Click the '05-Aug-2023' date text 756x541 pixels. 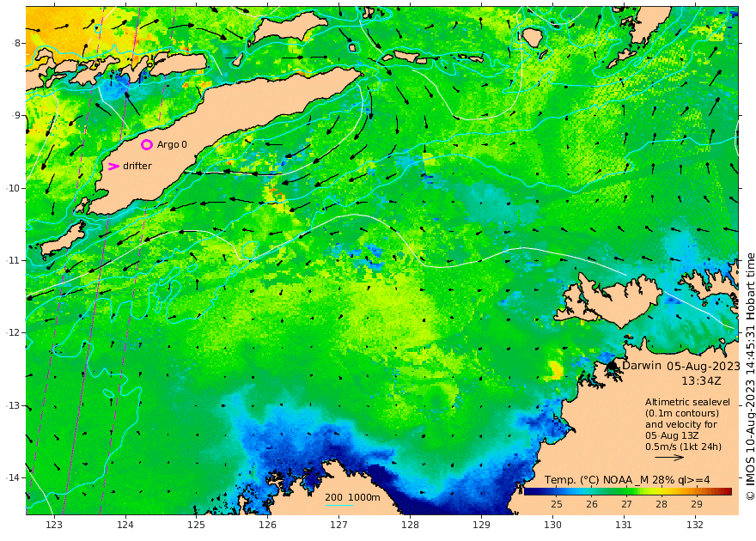pyautogui.click(x=704, y=366)
